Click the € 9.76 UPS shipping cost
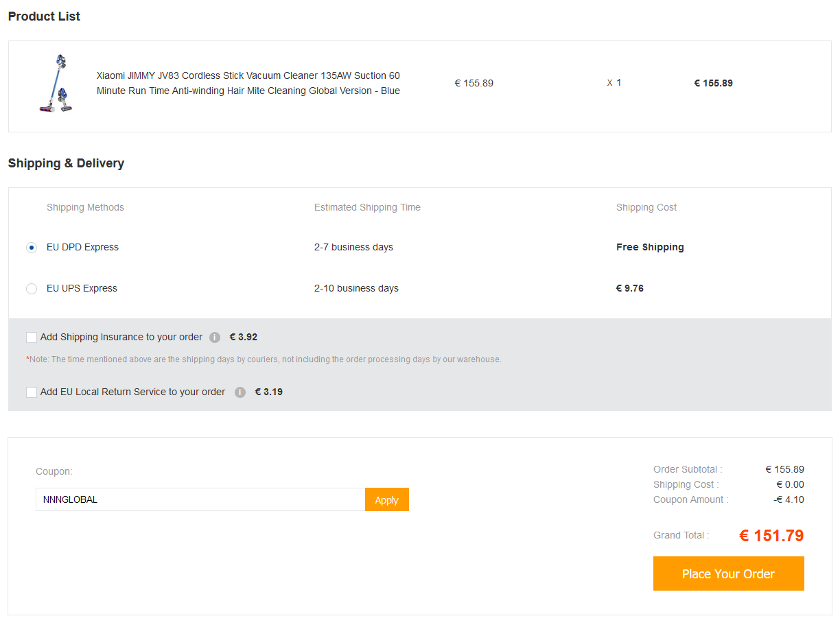This screenshot has height=627, width=840. pyautogui.click(x=630, y=288)
